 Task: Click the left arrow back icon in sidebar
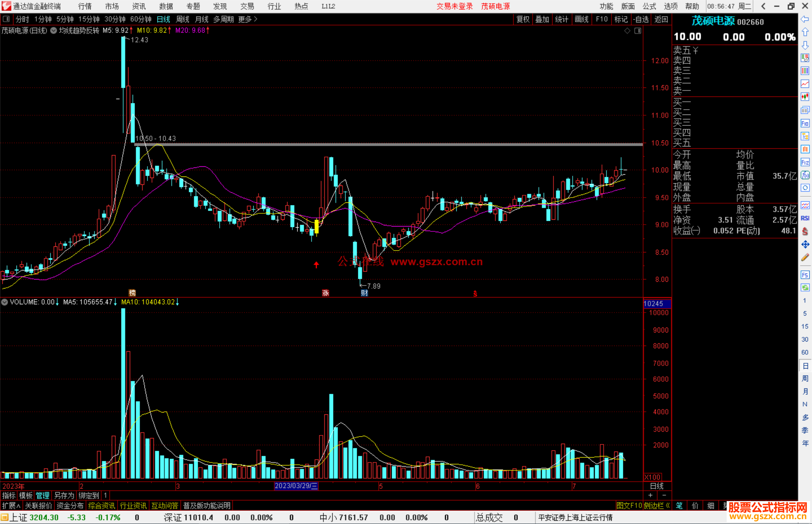[805, 19]
